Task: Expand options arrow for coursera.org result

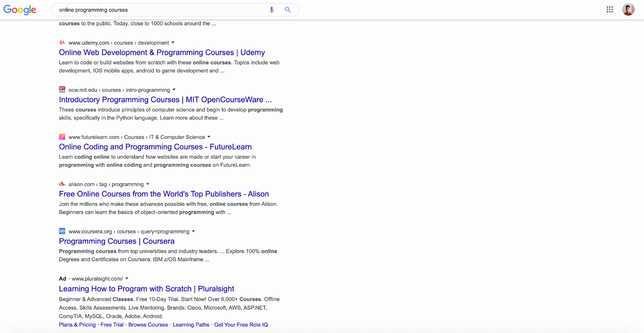Action: click(x=193, y=231)
